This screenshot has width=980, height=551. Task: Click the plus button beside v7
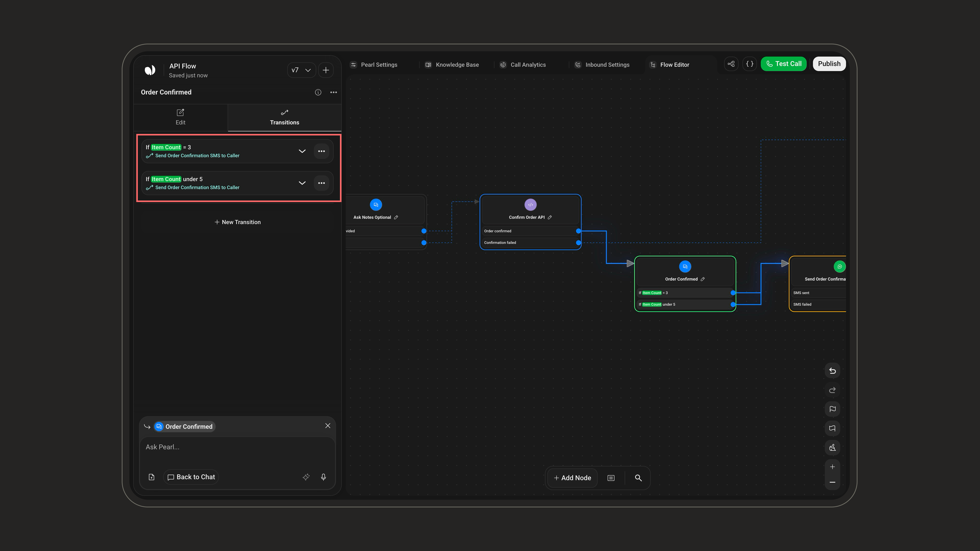click(x=326, y=70)
